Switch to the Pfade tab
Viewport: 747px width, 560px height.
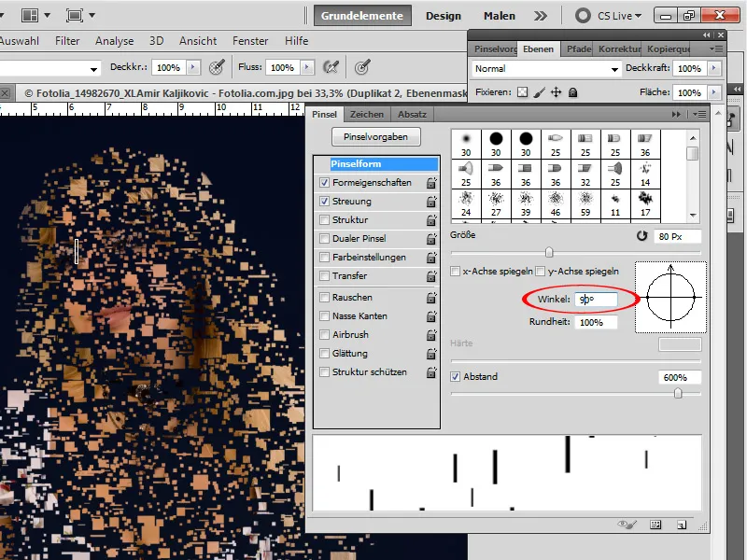pos(579,49)
